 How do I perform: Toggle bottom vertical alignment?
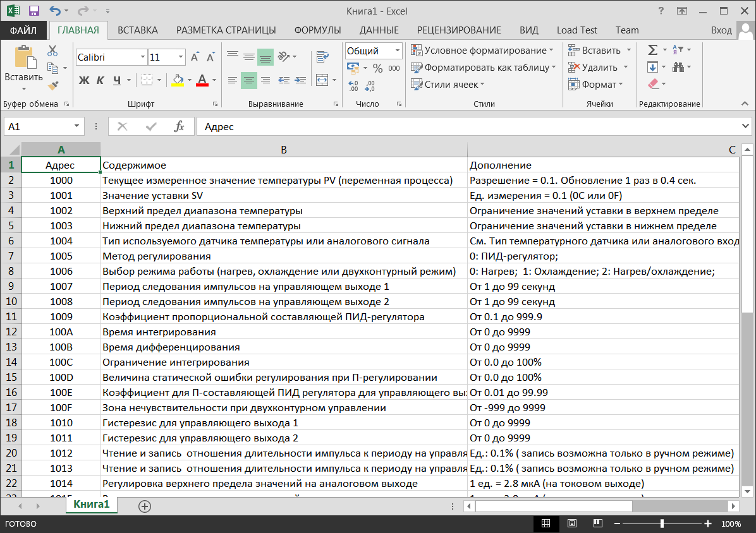point(265,57)
